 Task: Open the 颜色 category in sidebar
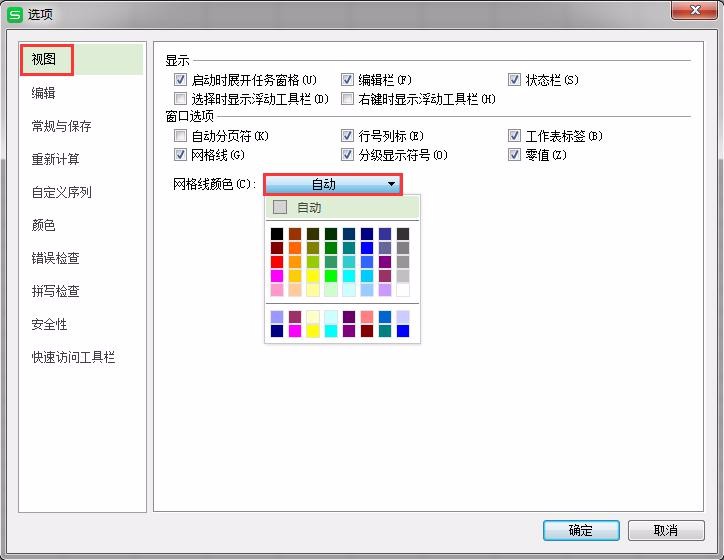tap(43, 225)
